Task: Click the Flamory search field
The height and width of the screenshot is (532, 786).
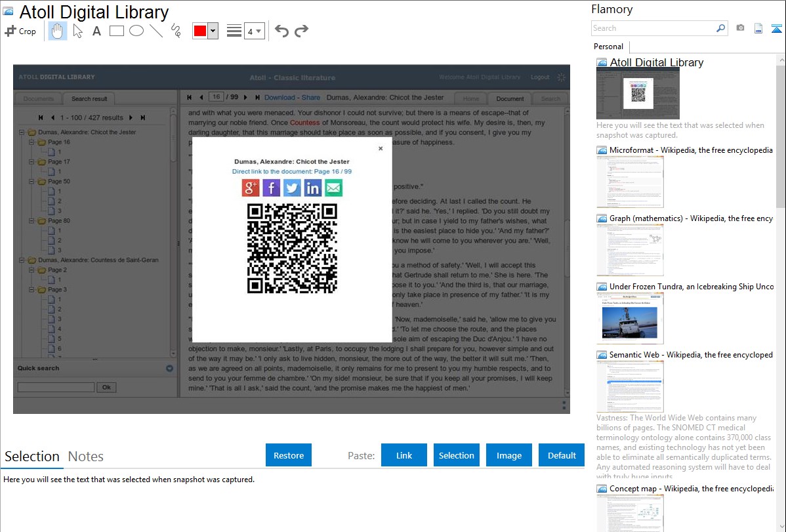Action: 653,28
